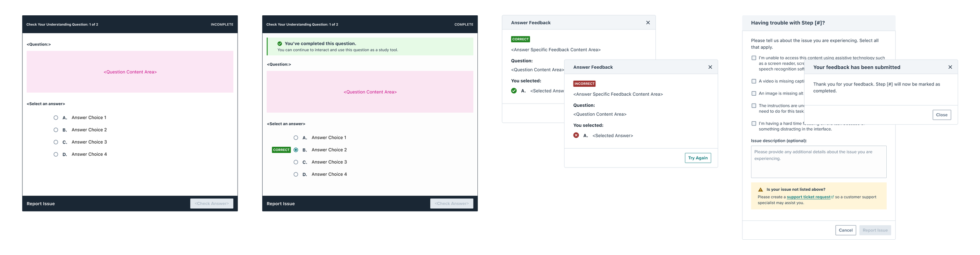Select Answer Choice 4 in the complete question
Image resolution: width=980 pixels, height=255 pixels.
pyautogui.click(x=296, y=174)
